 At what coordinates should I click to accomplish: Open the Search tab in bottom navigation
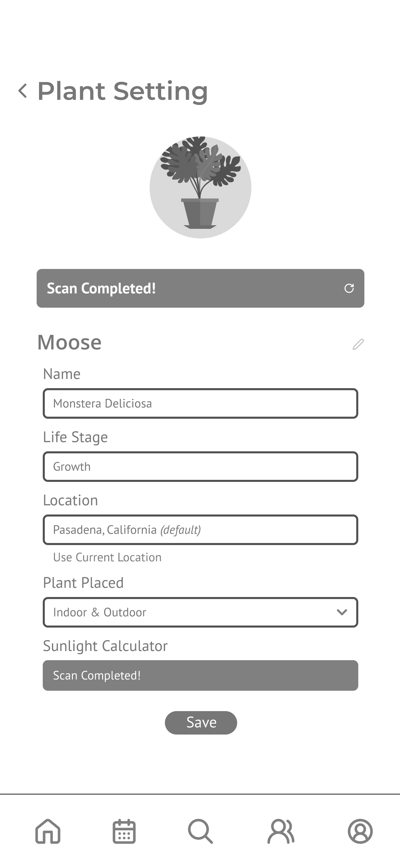pos(201,831)
